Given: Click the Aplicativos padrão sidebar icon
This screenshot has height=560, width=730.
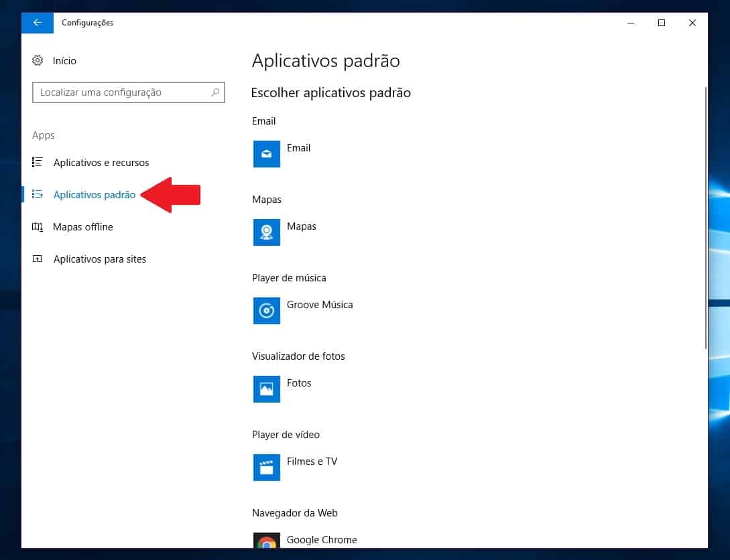Looking at the screenshot, I should 38,194.
